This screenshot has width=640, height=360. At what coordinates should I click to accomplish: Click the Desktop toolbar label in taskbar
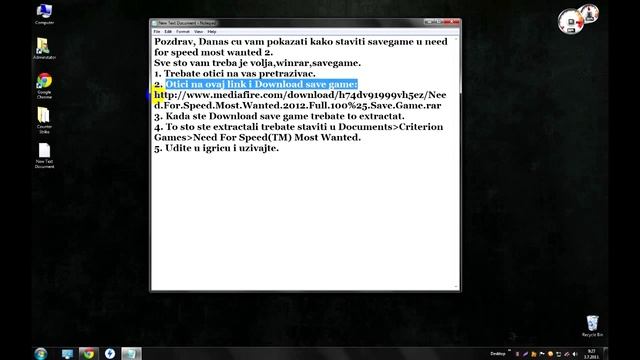498,354
